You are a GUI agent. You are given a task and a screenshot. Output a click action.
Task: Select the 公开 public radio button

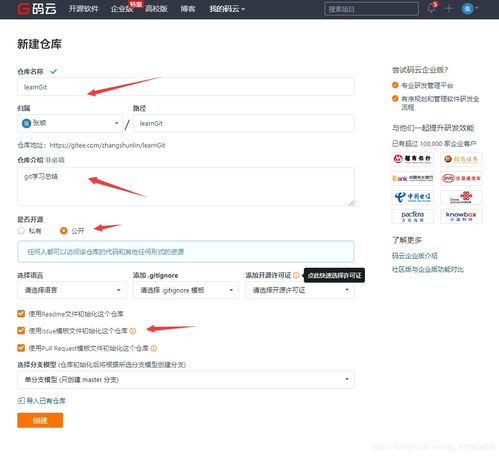pyautogui.click(x=63, y=231)
